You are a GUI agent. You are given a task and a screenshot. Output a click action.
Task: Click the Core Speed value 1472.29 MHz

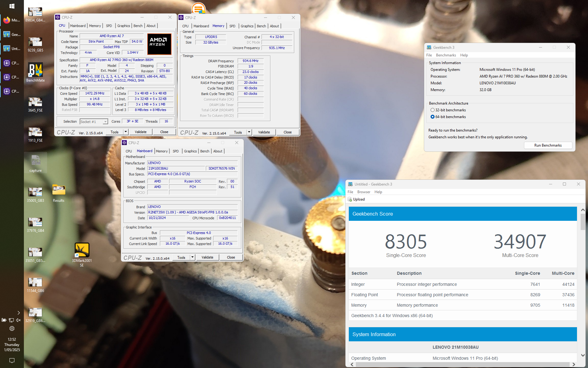[x=95, y=93]
